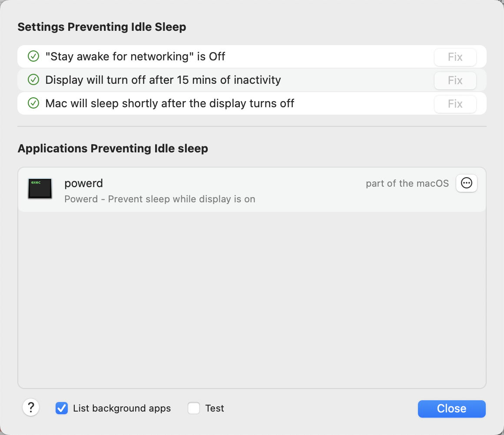Click the powerd sleep prevention description text

159,199
